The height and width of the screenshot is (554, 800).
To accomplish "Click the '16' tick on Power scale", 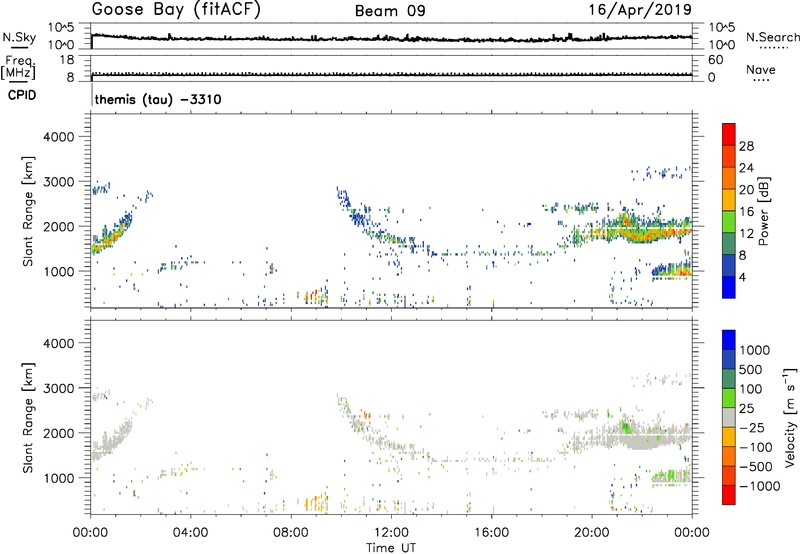I will coord(746,211).
